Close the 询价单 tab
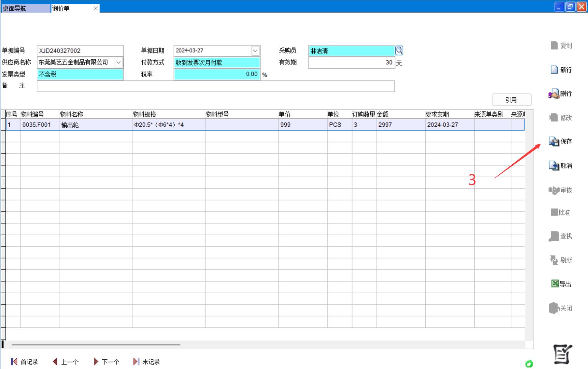 [x=96, y=8]
